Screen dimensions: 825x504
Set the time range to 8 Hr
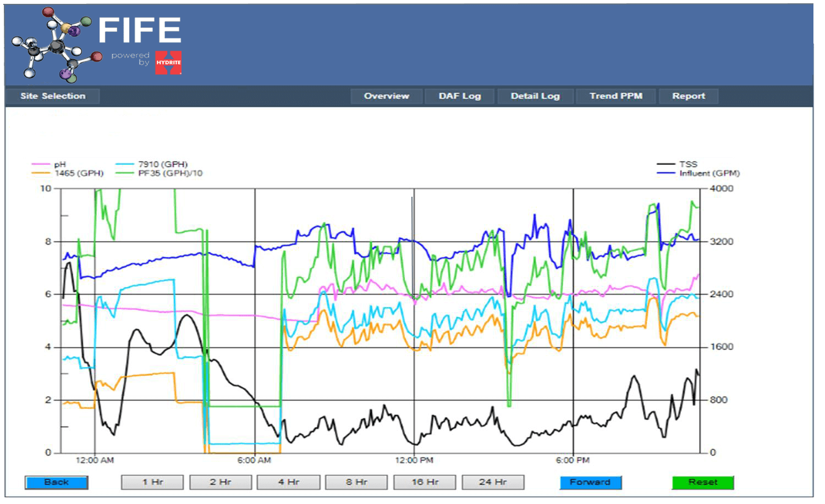point(356,483)
